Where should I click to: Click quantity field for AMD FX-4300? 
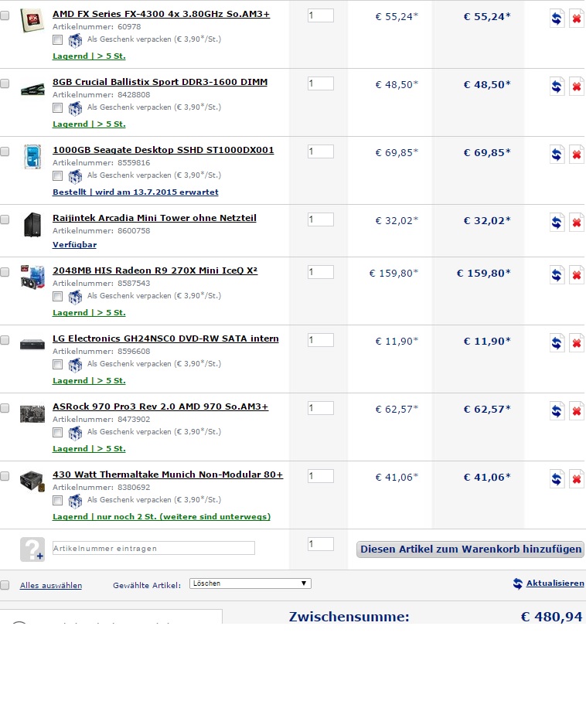(x=321, y=15)
